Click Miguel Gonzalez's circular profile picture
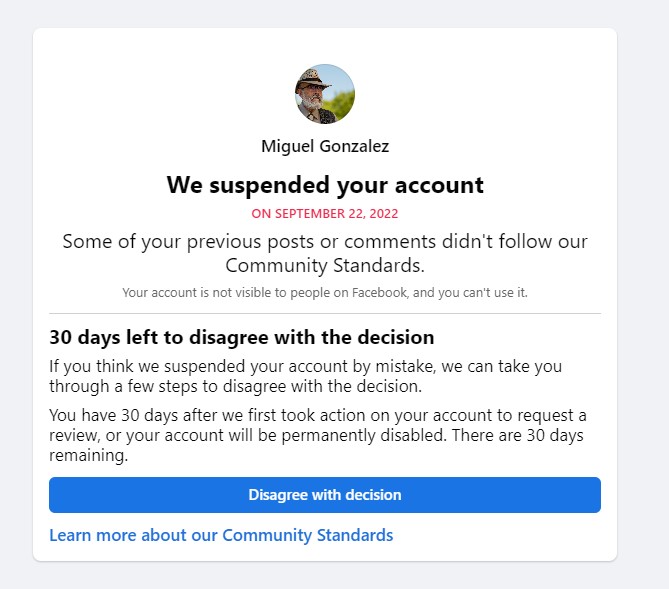This screenshot has height=589, width=669. pos(325,94)
